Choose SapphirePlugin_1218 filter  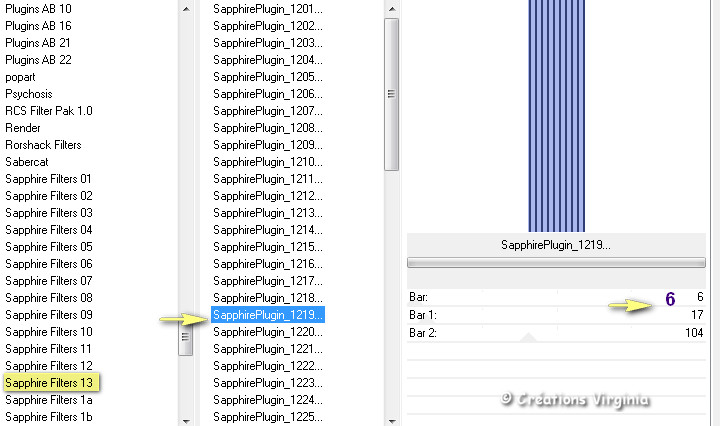coord(268,297)
